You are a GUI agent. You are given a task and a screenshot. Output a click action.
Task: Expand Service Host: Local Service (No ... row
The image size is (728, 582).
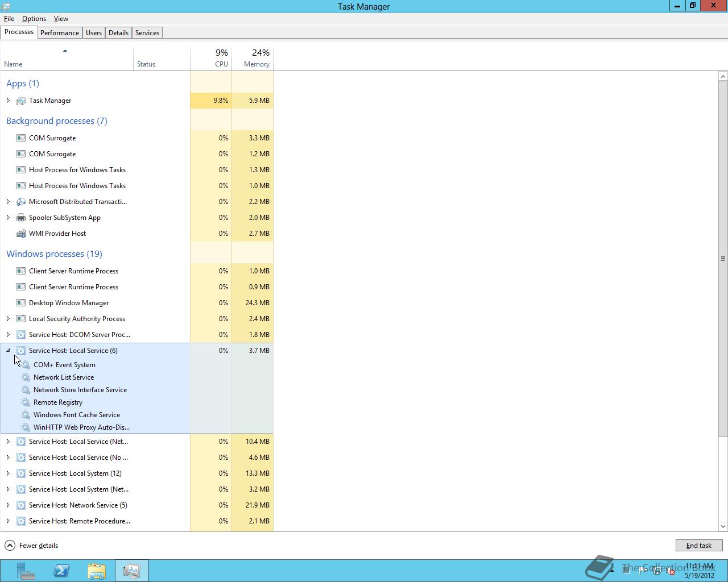click(x=8, y=458)
